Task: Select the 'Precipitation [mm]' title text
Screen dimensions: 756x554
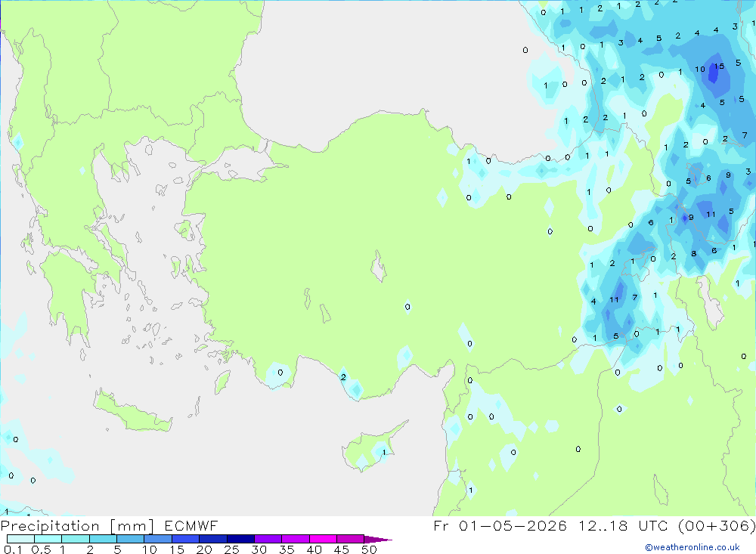Action: click(x=77, y=525)
